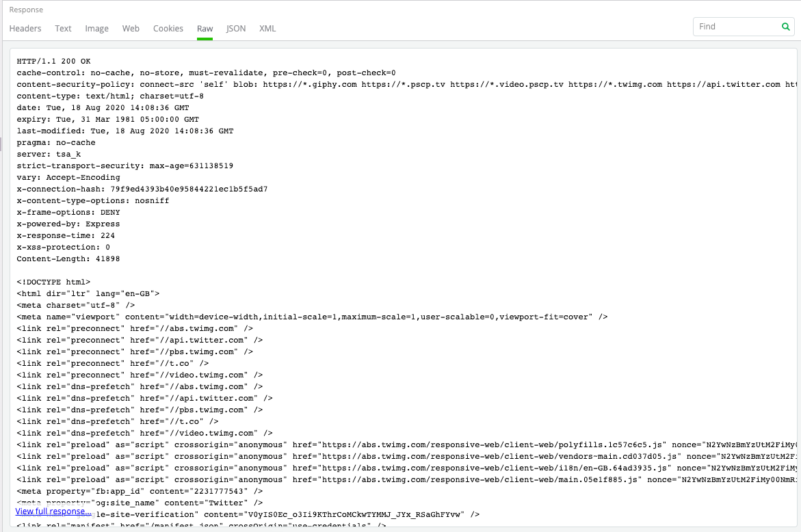Click the html lang="en-GB" line
801x532 pixels.
[x=88, y=293]
